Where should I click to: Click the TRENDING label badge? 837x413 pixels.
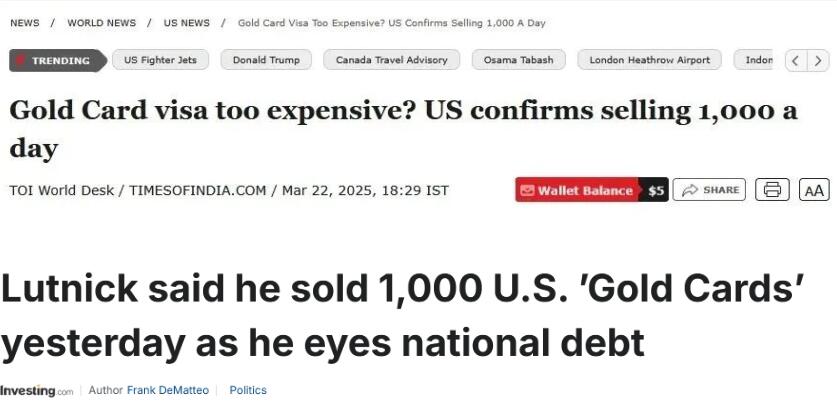pos(58,60)
